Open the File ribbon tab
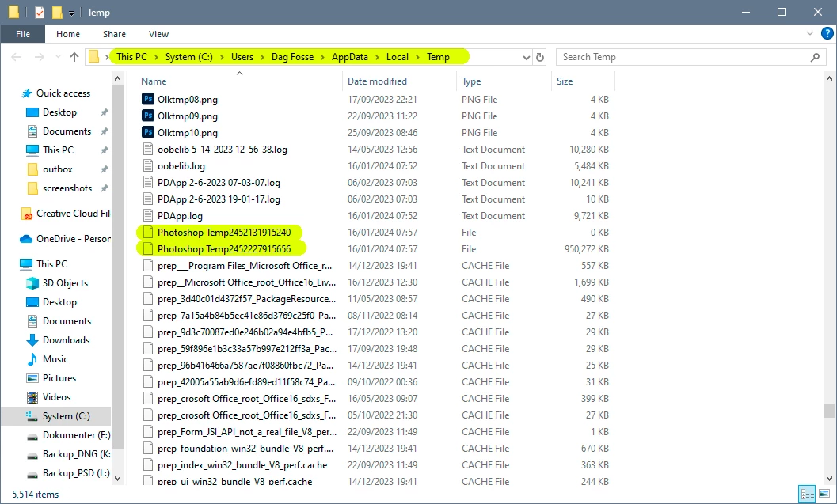Image resolution: width=837 pixels, height=504 pixels. coord(22,33)
